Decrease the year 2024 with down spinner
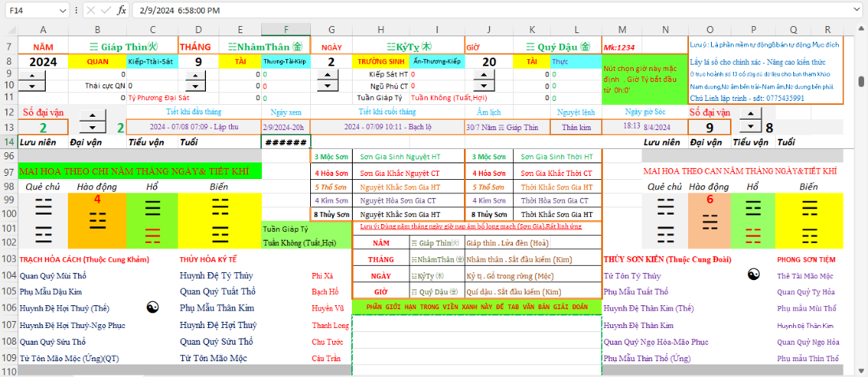This screenshot has width=868, height=377. click(31, 85)
